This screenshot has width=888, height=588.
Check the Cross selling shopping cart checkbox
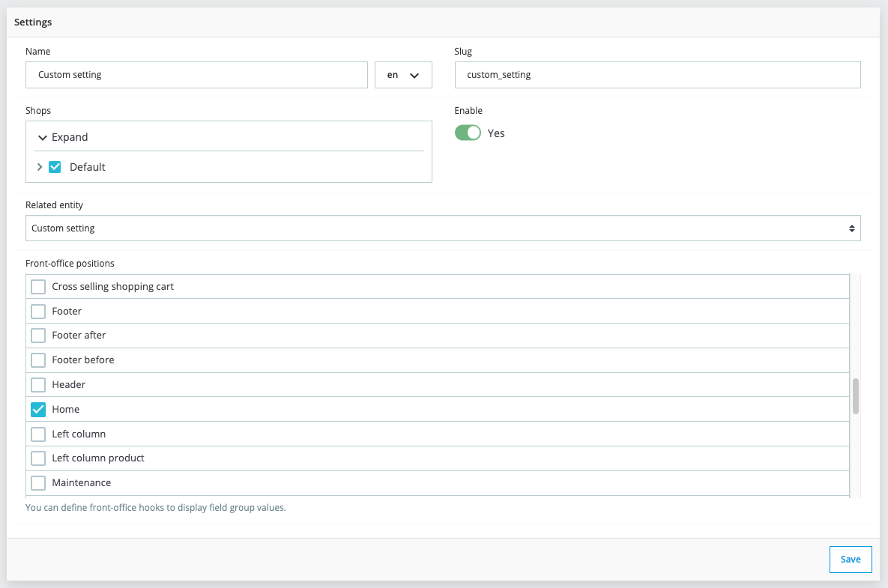click(38, 287)
